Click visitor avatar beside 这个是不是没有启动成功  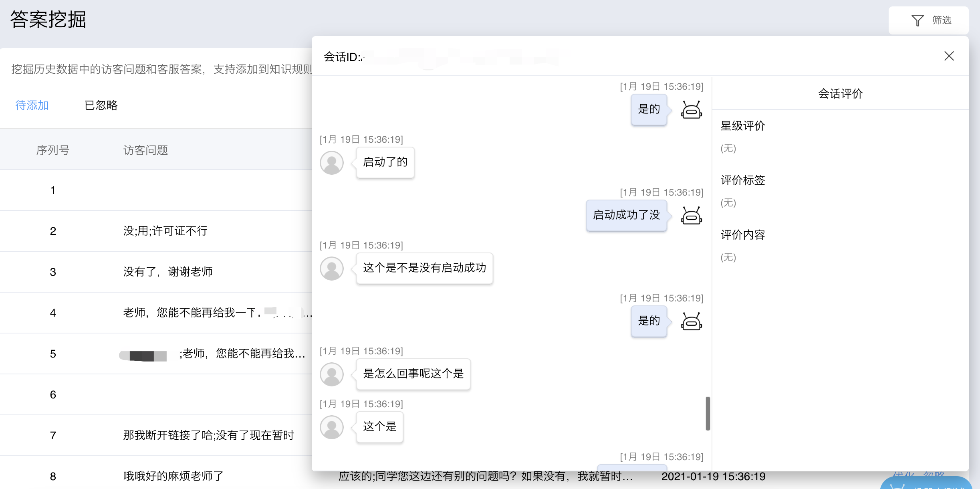332,269
